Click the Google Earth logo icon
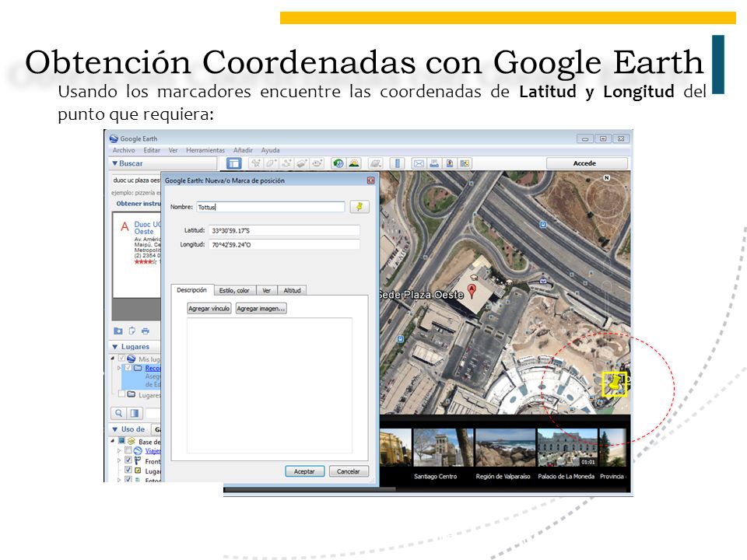Image resolution: width=747 pixels, height=560 pixels. 114,138
